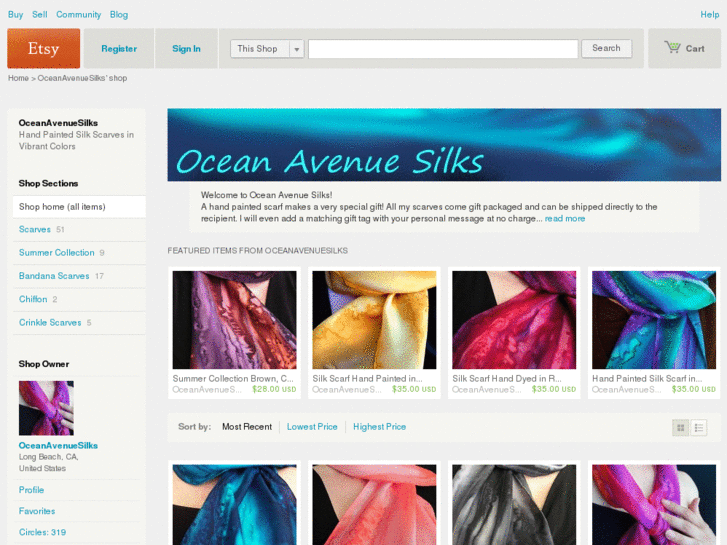727x545 pixels.
Task: Open the yellow Silk Scarf Hand Painted thumbnail
Action: 374,320
